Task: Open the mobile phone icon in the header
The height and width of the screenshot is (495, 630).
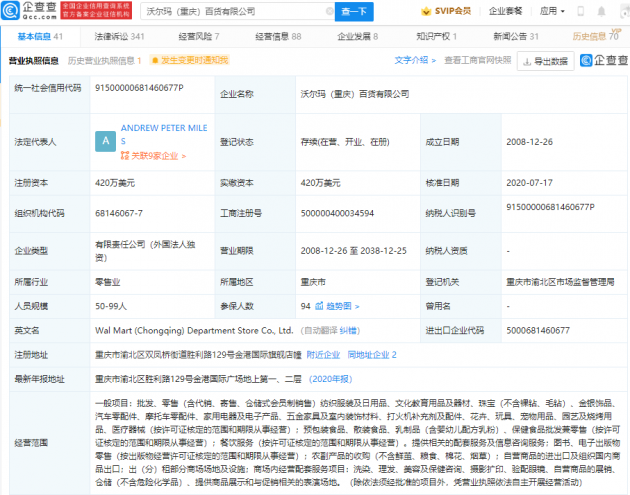Action: click(580, 11)
